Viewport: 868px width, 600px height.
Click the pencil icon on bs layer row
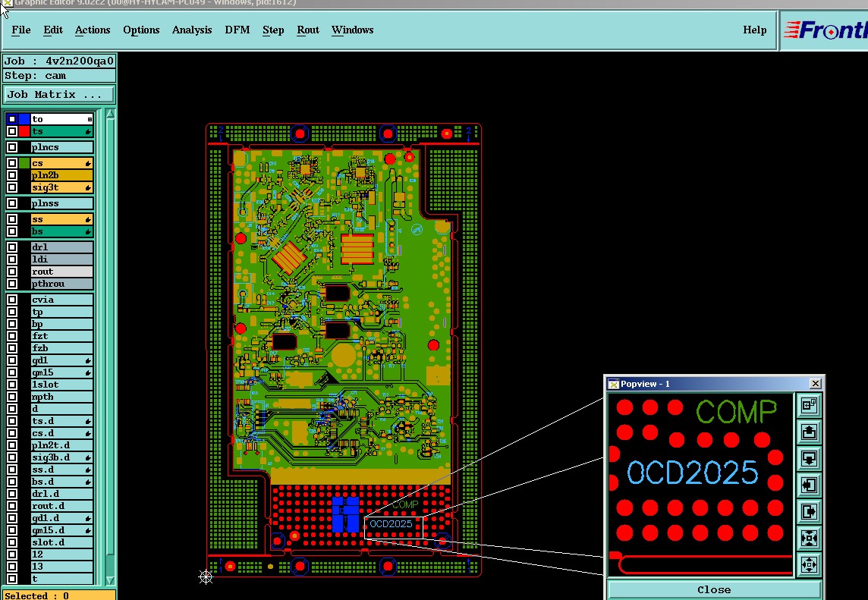coord(88,232)
